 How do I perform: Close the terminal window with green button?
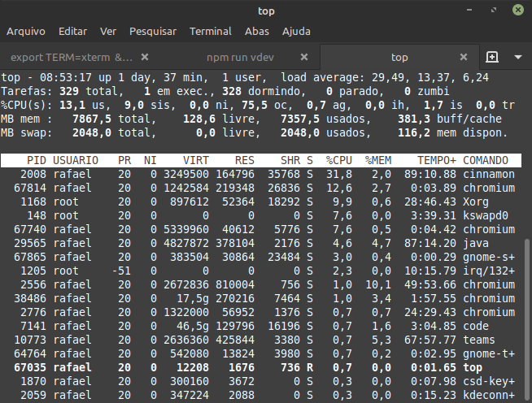tap(517, 11)
